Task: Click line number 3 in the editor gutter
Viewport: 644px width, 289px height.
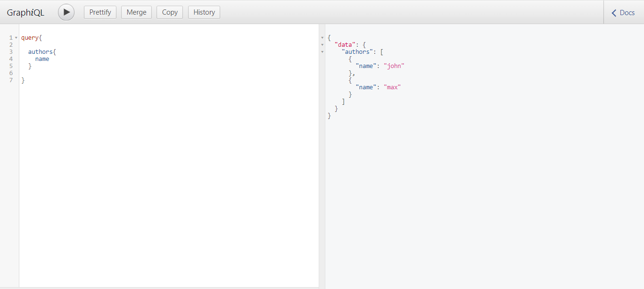Action: pos(11,51)
